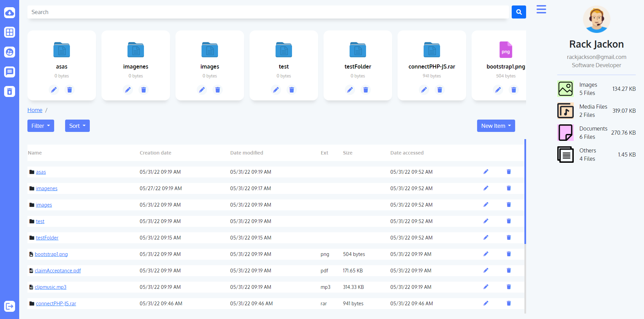Delete the connectPHP-JS.rar card
This screenshot has width=644, height=319.
click(440, 90)
